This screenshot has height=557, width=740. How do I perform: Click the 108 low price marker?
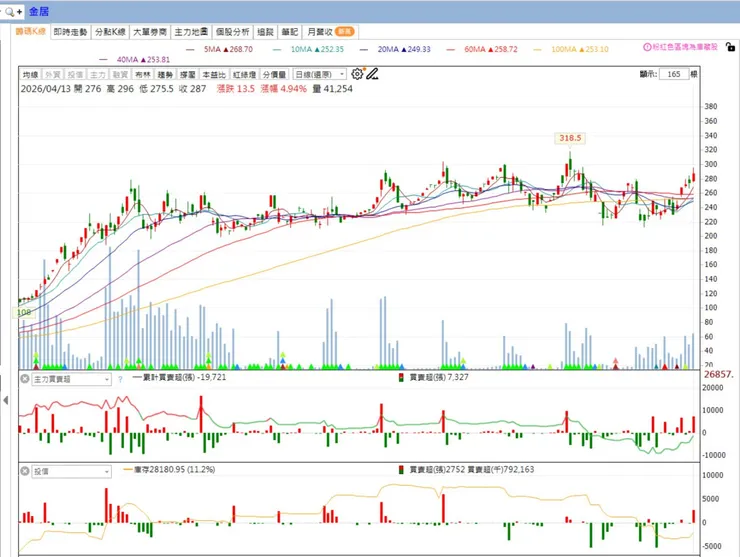click(24, 312)
